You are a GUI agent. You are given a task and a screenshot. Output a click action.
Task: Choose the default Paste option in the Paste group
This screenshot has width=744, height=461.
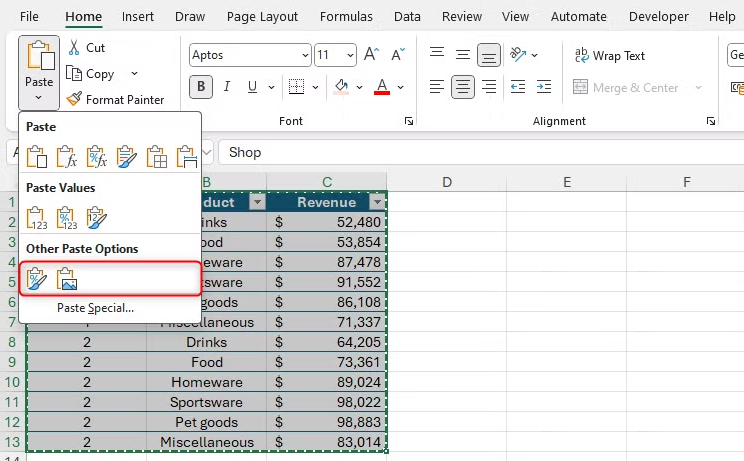pyautogui.click(x=37, y=157)
